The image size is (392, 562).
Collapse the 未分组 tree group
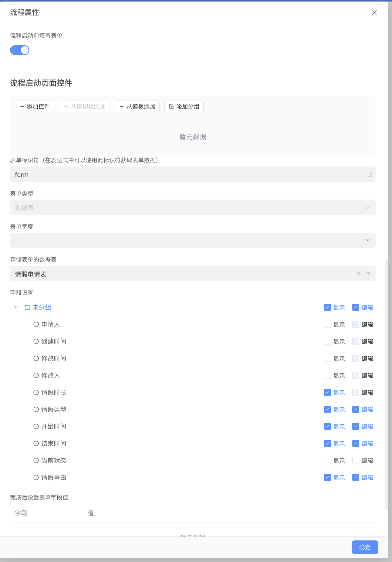(x=15, y=307)
